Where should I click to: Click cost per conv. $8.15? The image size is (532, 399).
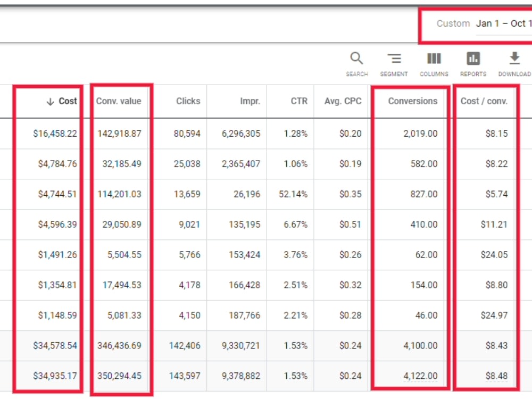(x=497, y=134)
